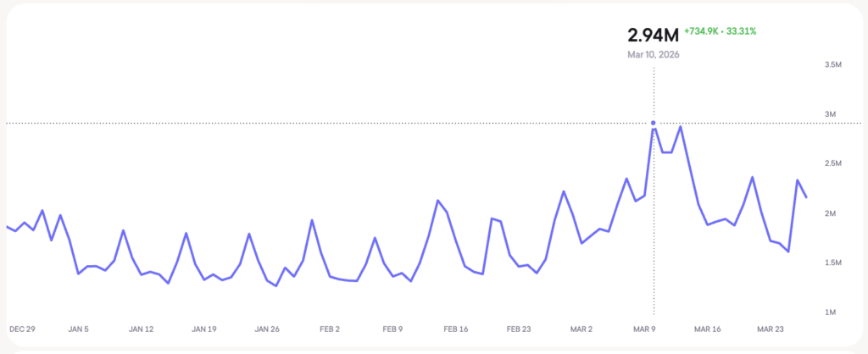Click the Mar 10, 2026 tooltip date

654,54
